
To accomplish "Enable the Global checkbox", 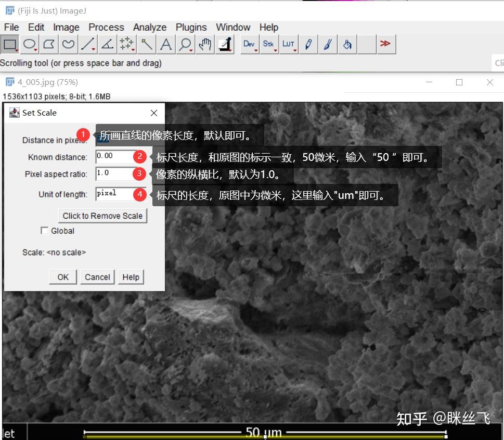I will tap(44, 231).
